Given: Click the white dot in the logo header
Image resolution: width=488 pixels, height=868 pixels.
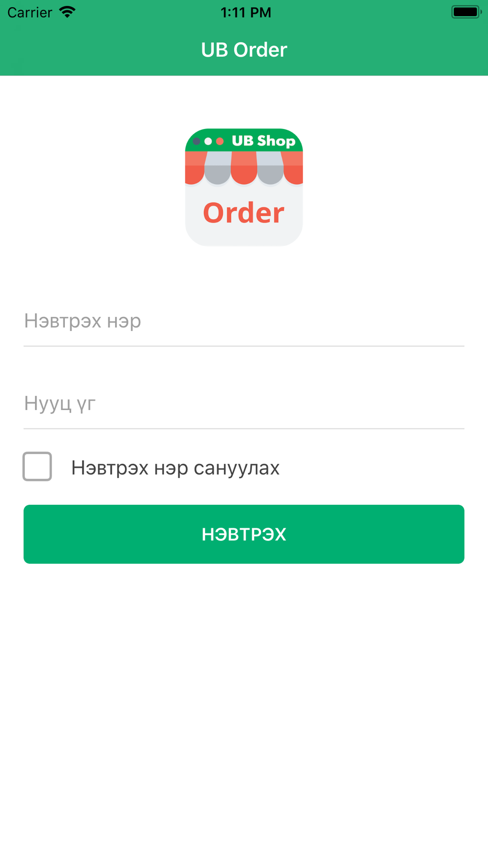Looking at the screenshot, I should click(x=208, y=141).
